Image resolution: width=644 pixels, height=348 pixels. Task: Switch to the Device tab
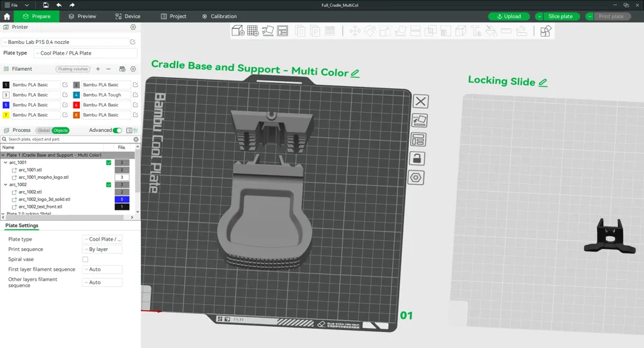coord(128,17)
